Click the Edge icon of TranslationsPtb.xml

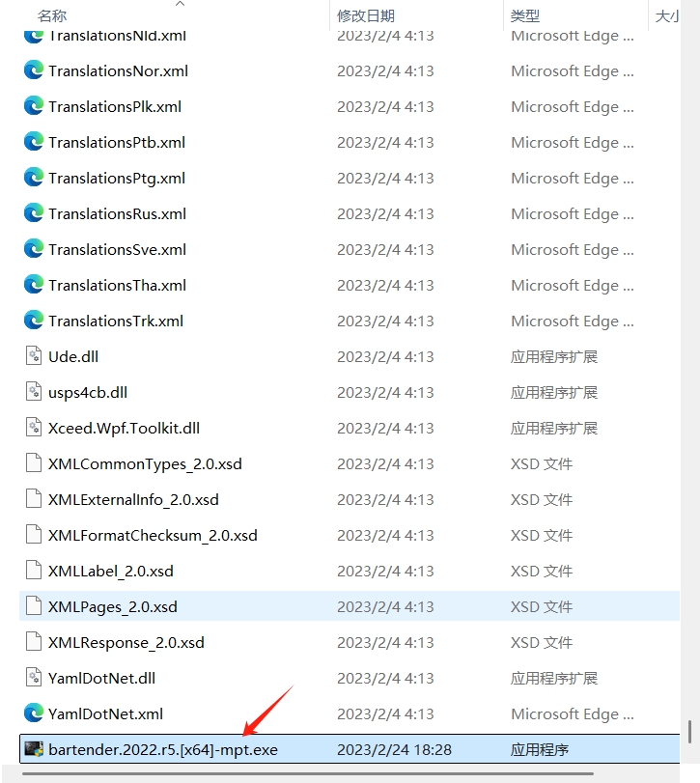coord(34,142)
